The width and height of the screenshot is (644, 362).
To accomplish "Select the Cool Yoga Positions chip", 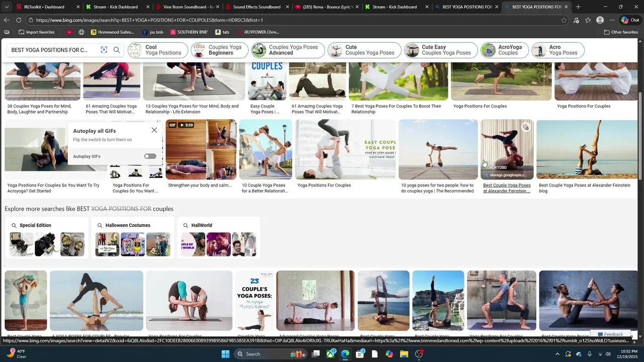I will tap(158, 50).
